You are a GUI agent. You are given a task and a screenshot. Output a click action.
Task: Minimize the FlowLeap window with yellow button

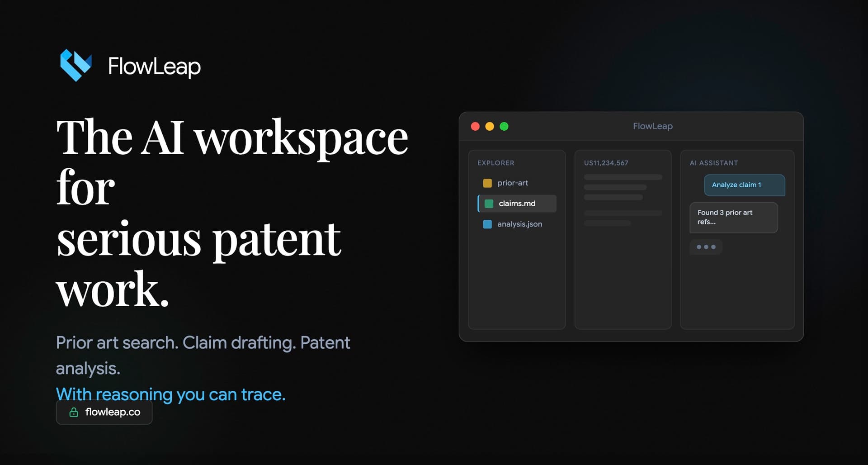point(490,127)
